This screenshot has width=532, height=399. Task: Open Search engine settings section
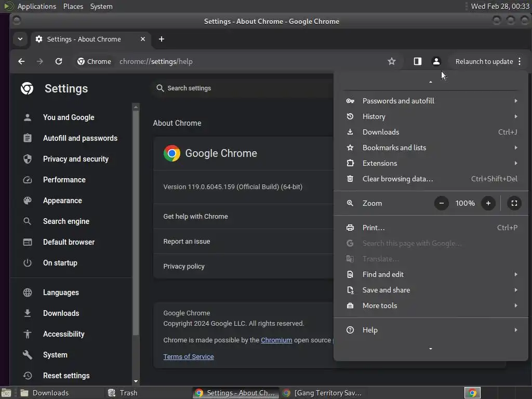(66, 221)
